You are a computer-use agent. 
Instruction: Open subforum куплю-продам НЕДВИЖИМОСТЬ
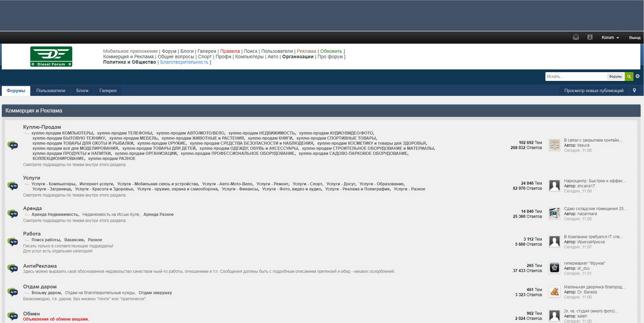tap(262, 133)
